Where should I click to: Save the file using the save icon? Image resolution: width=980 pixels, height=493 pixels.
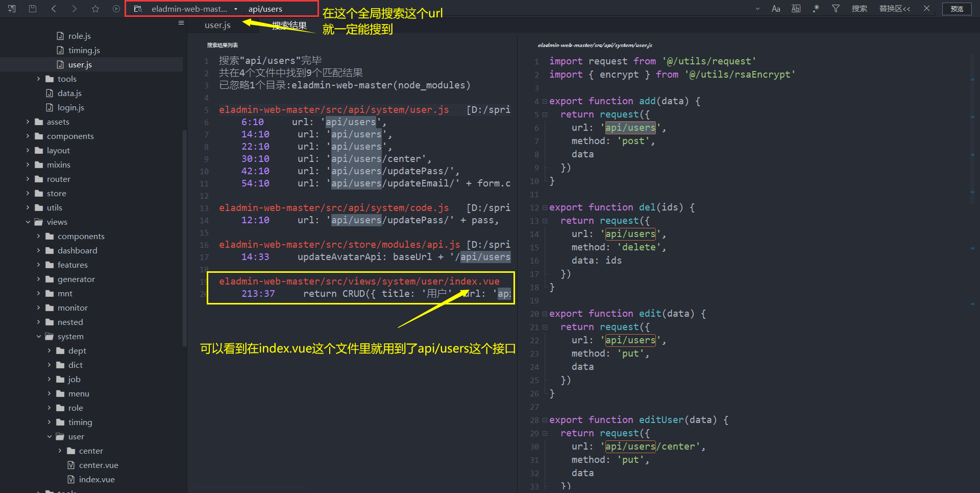(x=32, y=9)
